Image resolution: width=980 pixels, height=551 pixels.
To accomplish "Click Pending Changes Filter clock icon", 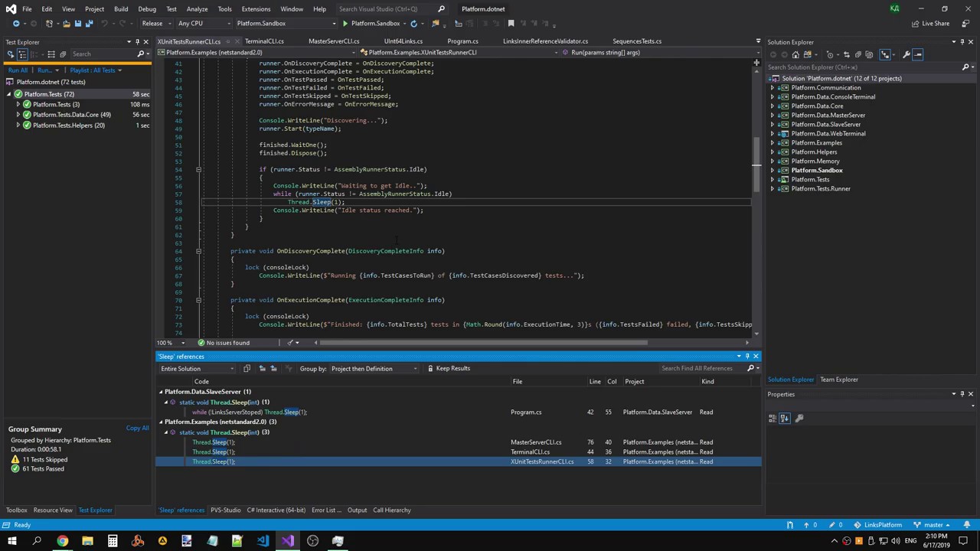I will point(830,54).
